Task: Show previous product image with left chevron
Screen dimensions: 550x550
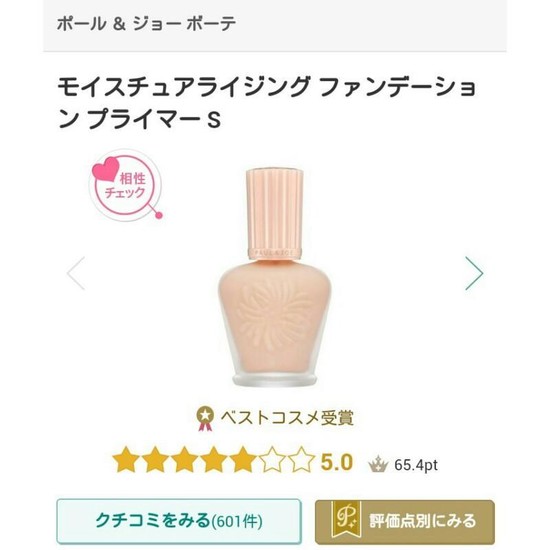Action: click(x=76, y=273)
